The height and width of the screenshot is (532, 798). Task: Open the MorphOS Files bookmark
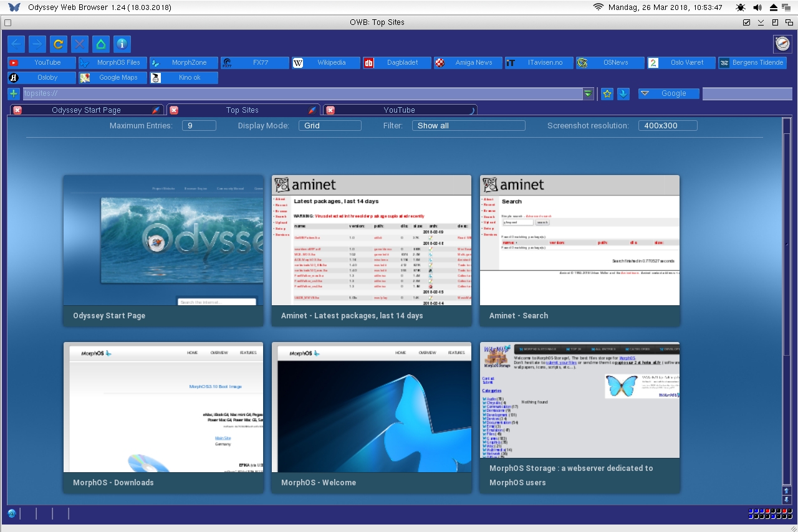[x=113, y=63]
